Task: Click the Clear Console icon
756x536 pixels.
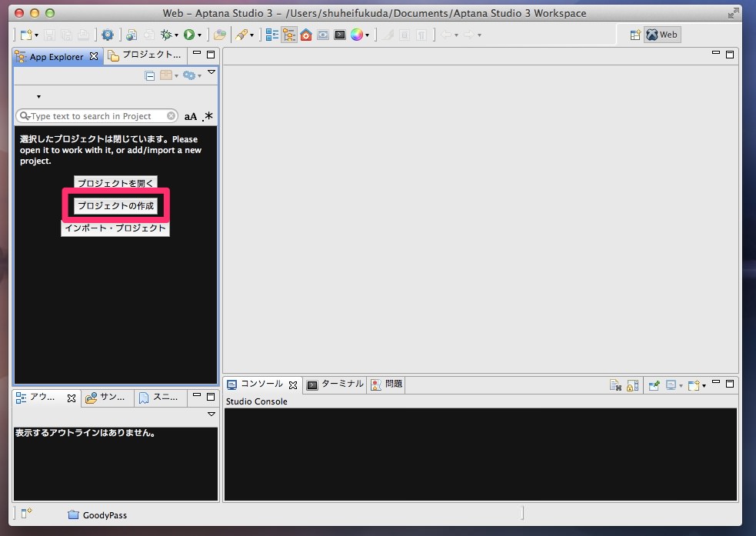Action: click(615, 385)
